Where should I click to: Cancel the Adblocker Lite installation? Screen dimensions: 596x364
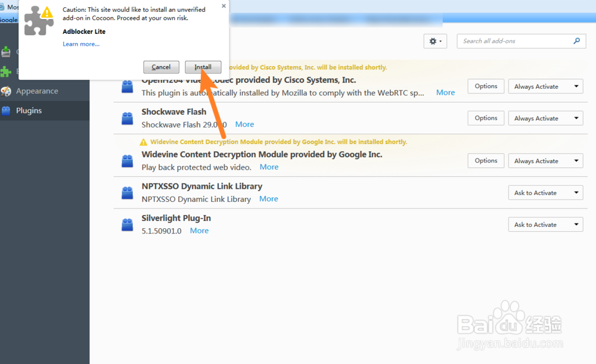pos(161,67)
